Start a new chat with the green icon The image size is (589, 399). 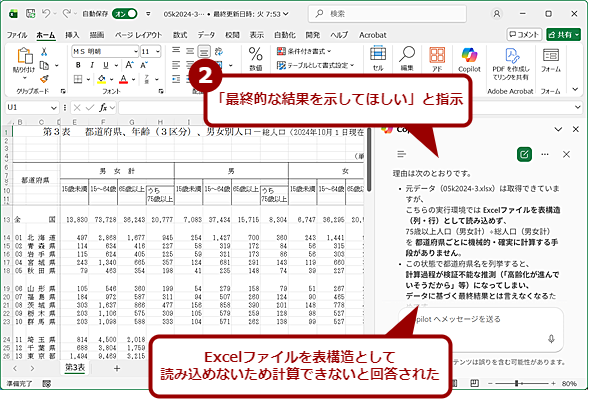(x=524, y=154)
